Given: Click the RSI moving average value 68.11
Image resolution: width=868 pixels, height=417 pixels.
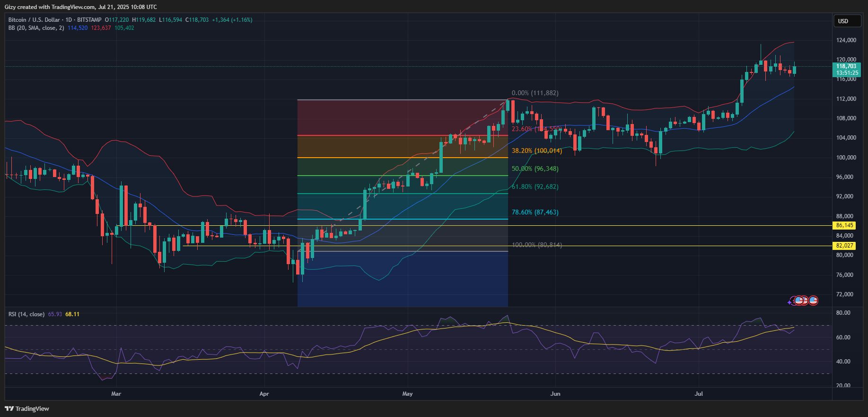Looking at the screenshot, I should 72,314.
